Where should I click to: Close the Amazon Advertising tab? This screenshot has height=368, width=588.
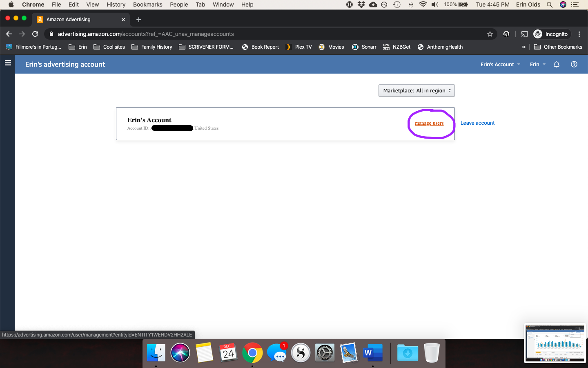pyautogui.click(x=123, y=19)
